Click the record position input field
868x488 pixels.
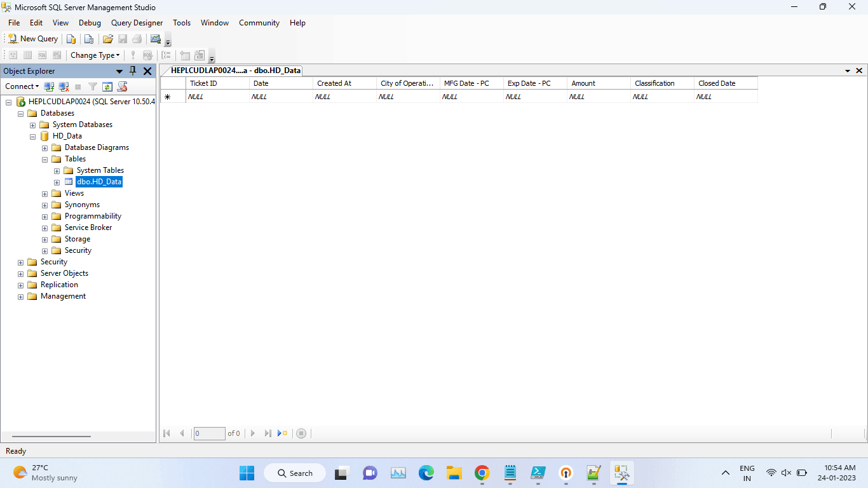[209, 433]
